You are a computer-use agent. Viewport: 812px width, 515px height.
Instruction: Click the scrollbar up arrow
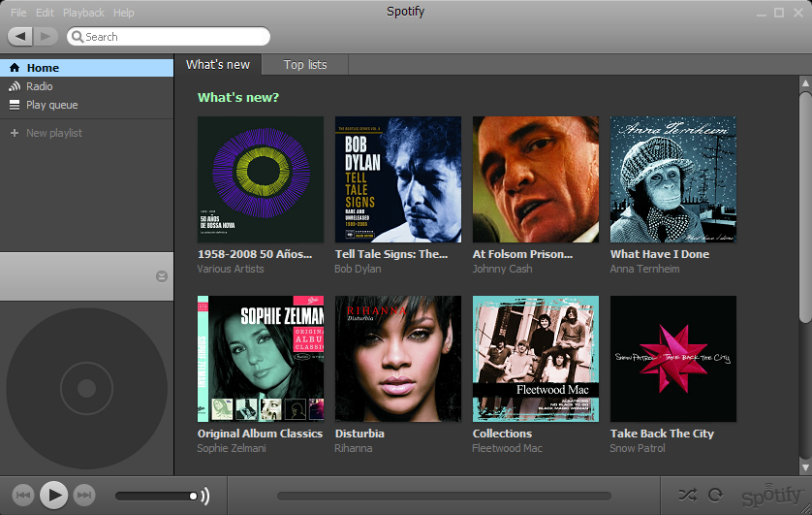805,82
